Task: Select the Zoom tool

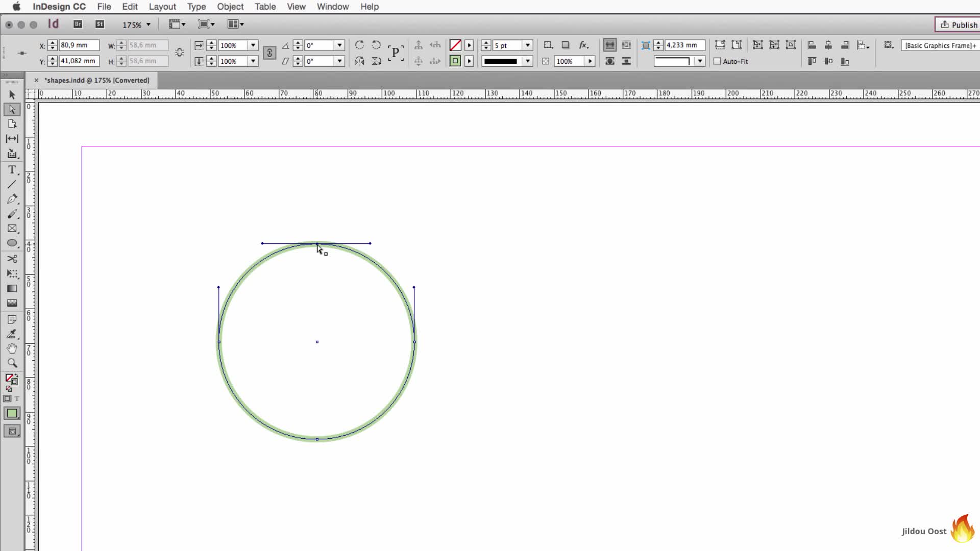Action: pos(12,363)
